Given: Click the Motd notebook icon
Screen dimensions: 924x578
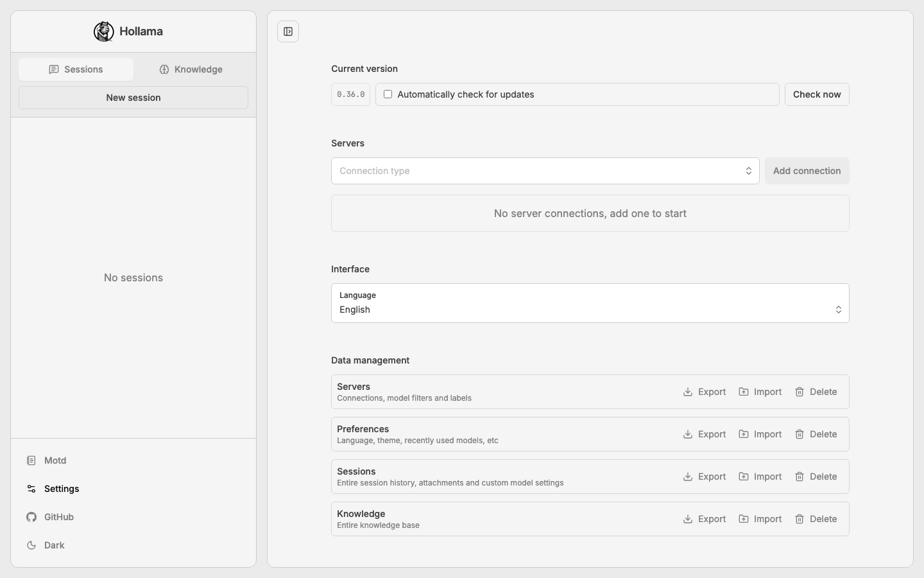Looking at the screenshot, I should pyautogui.click(x=31, y=460).
